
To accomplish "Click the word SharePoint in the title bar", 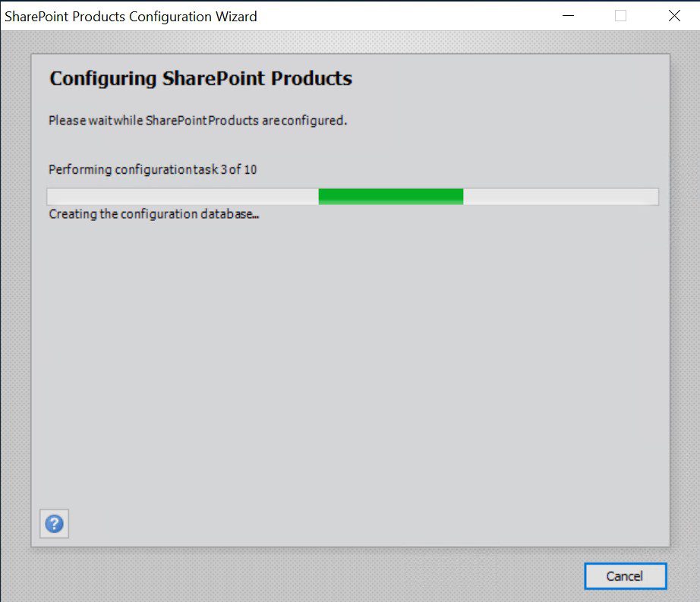I will point(36,17).
